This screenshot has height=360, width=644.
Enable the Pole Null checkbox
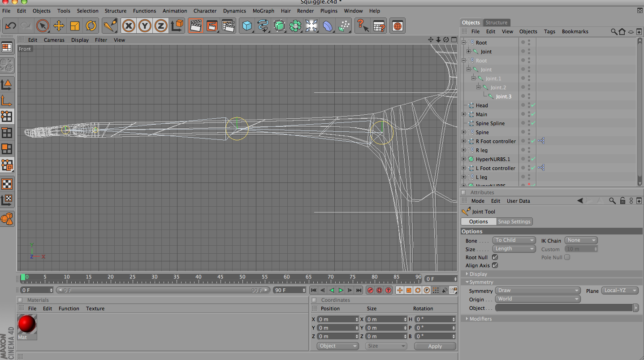point(567,257)
